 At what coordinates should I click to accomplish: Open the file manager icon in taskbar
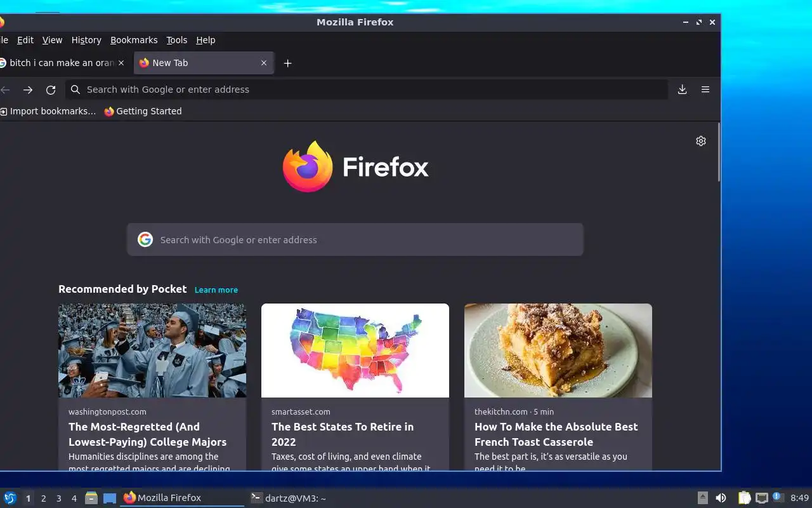pos(91,498)
